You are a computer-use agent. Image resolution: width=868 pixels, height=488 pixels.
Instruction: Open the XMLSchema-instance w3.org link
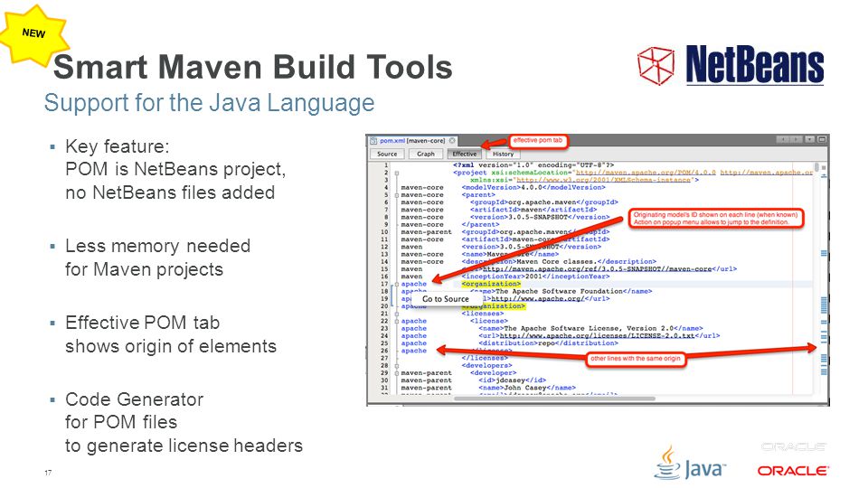(x=603, y=180)
